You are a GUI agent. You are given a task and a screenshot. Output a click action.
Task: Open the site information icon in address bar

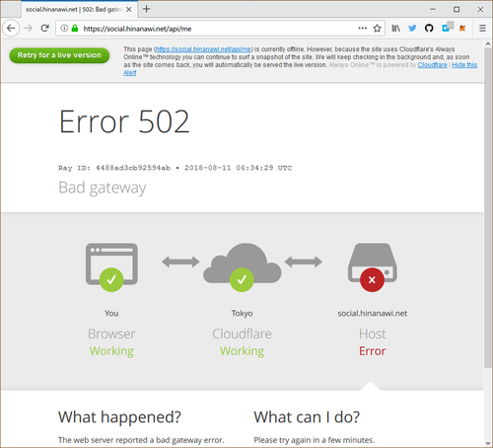click(64, 29)
